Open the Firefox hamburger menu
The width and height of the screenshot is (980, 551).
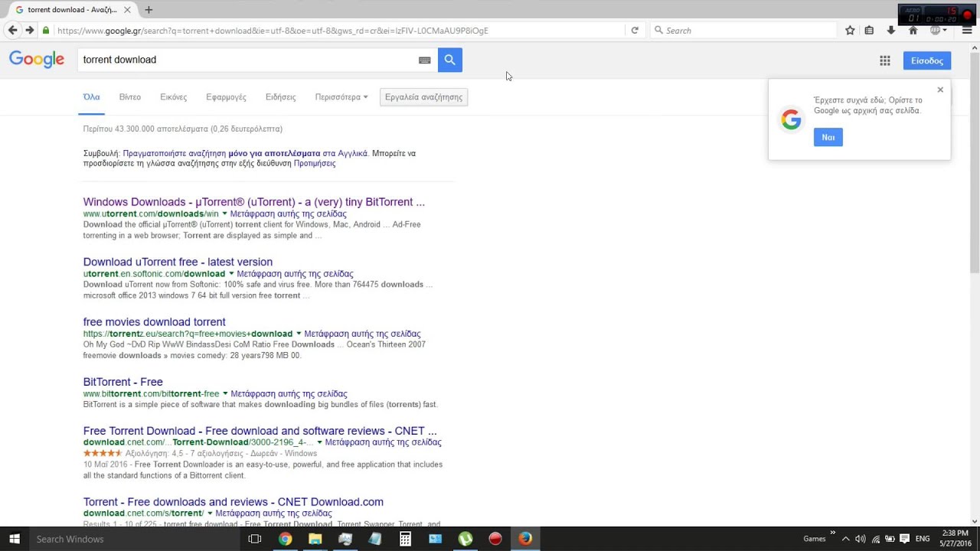point(967,31)
